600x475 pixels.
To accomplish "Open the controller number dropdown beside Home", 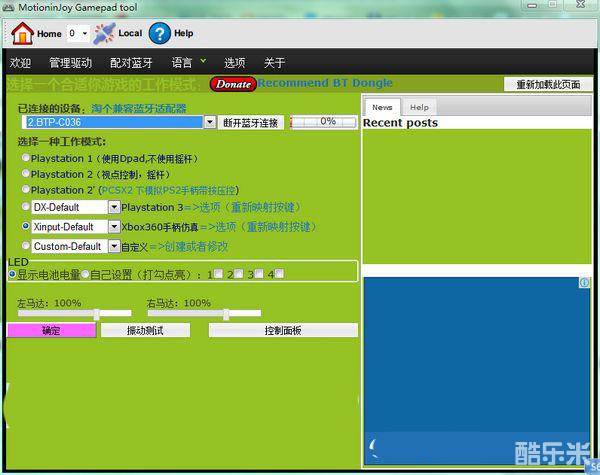I will click(85, 33).
